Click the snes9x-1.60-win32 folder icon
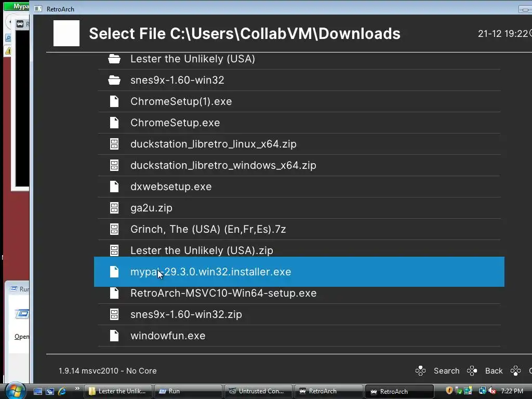This screenshot has width=532, height=399. (114, 81)
